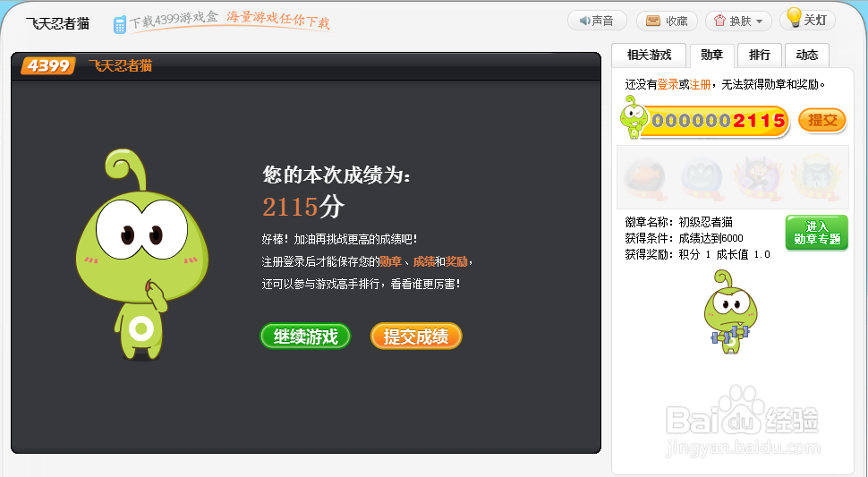The image size is (868, 477).
Task: Click the fourth cat medal badge
Action: 816,177
